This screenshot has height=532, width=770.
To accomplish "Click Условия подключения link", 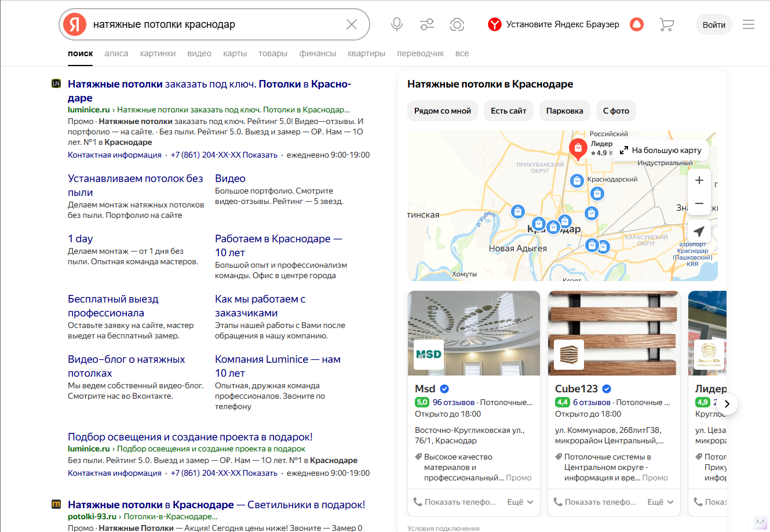I will 443,528.
